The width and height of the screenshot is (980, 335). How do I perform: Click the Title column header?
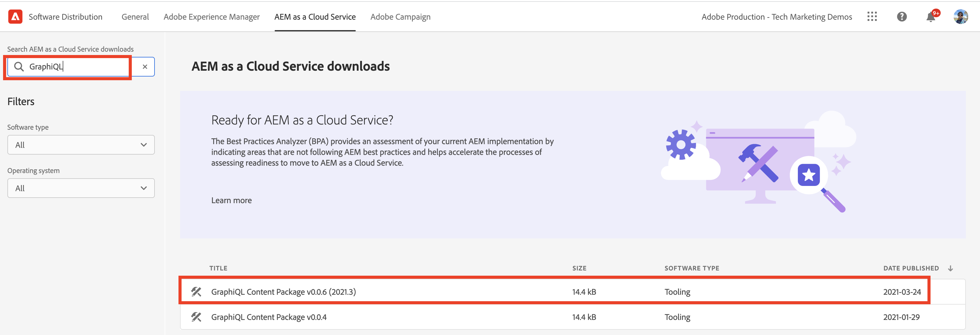coord(218,268)
